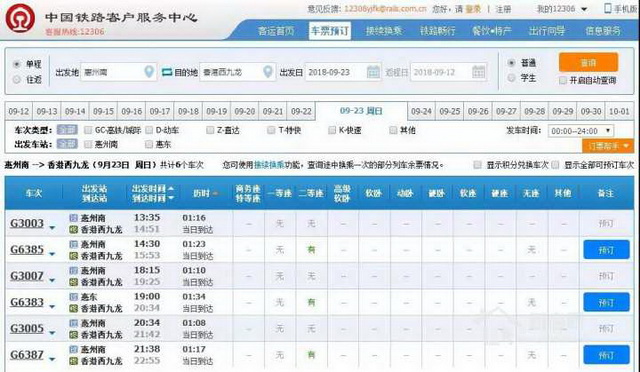Check 惠州南 departure station filter

tap(88, 144)
